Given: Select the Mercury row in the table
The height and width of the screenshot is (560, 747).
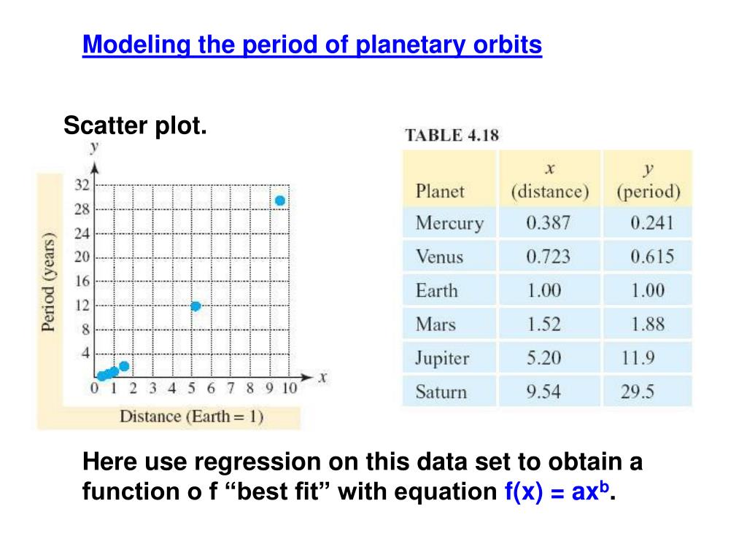Looking at the screenshot, I should pyautogui.click(x=547, y=223).
